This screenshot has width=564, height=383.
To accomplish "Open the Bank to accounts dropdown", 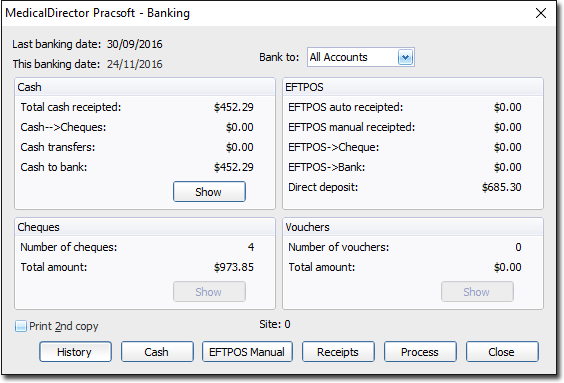I will 405,57.
